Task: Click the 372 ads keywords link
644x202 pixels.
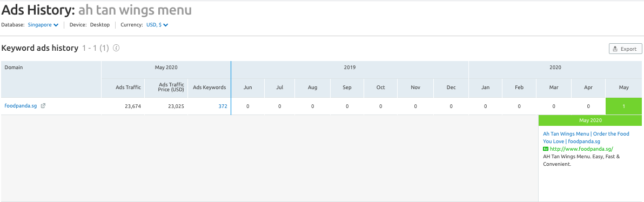Action: click(223, 106)
